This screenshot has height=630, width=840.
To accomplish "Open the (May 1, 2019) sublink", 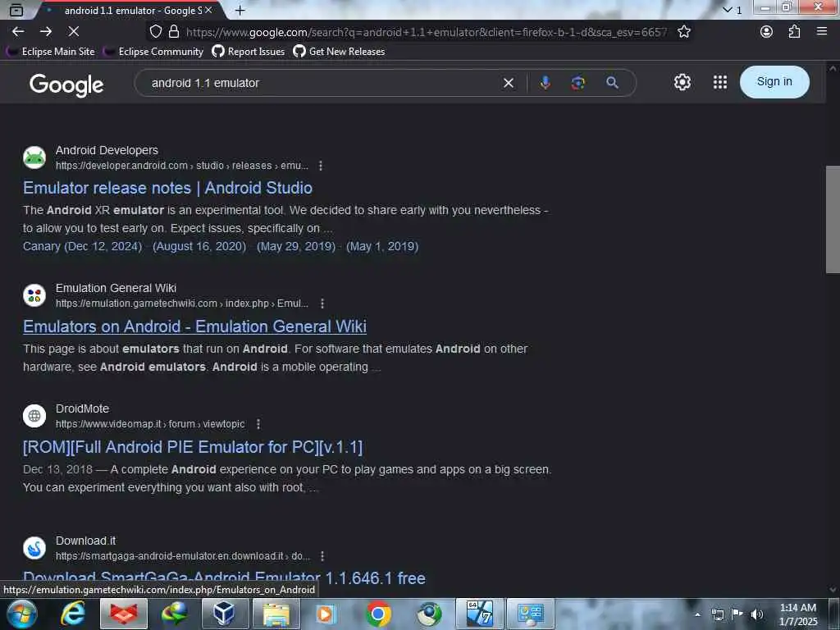I will click(382, 246).
